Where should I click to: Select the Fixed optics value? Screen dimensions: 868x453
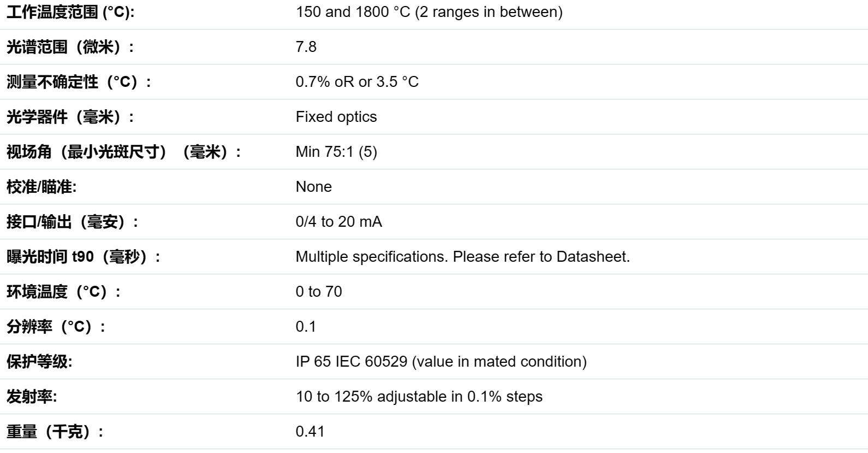(x=336, y=117)
